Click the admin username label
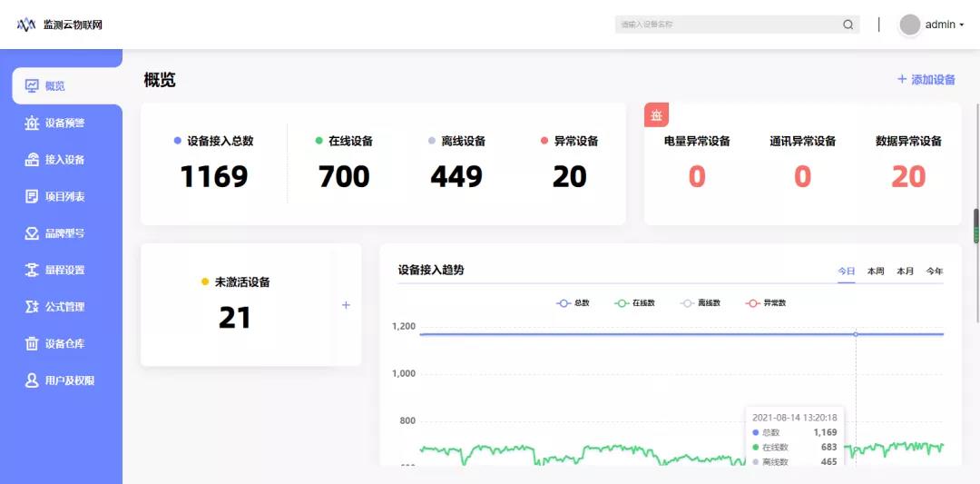This screenshot has width=980, height=484. pos(940,25)
